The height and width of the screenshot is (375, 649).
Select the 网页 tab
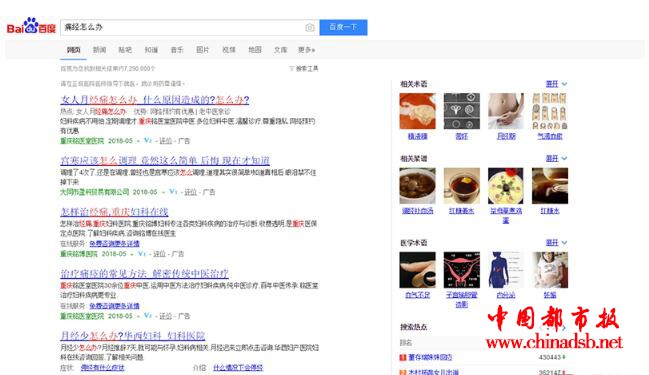pyautogui.click(x=74, y=50)
